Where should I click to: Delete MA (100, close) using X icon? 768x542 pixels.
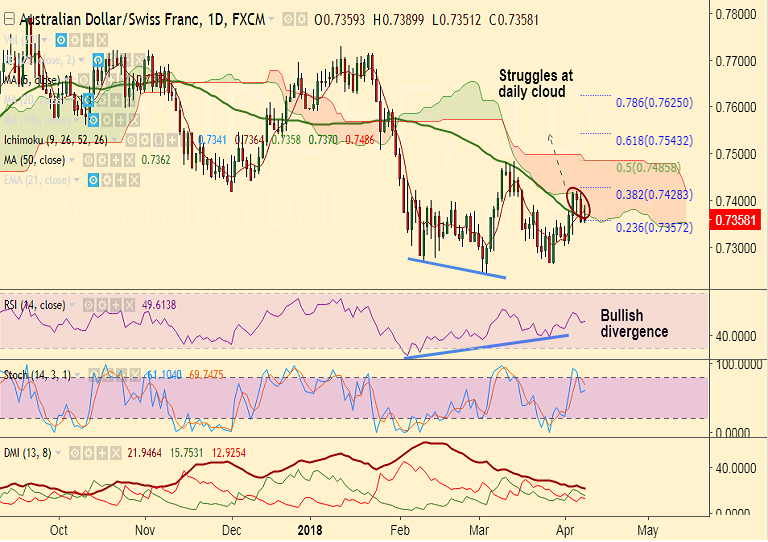[134, 120]
